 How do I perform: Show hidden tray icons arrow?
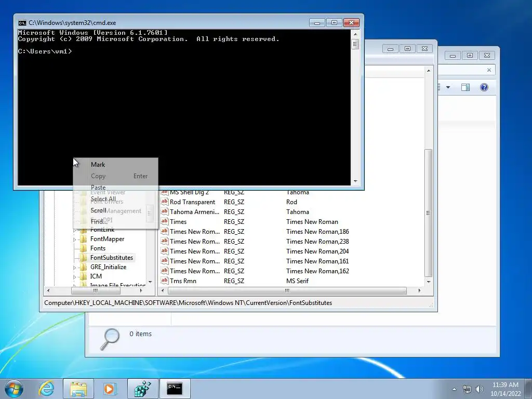(x=454, y=389)
